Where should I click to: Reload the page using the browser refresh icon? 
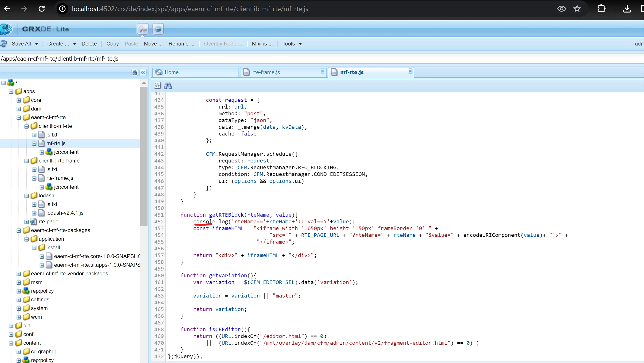coord(42,9)
